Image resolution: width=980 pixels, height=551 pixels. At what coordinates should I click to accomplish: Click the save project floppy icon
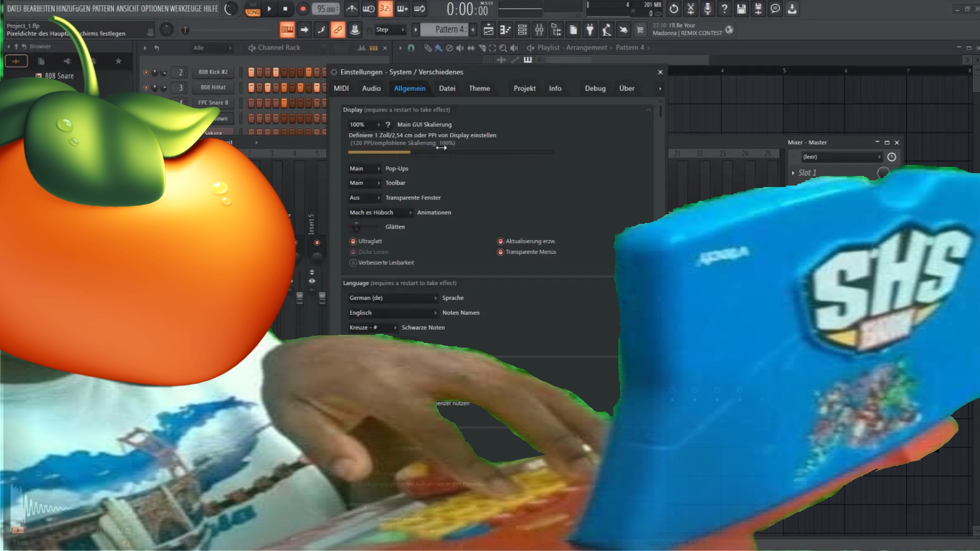coord(741,9)
